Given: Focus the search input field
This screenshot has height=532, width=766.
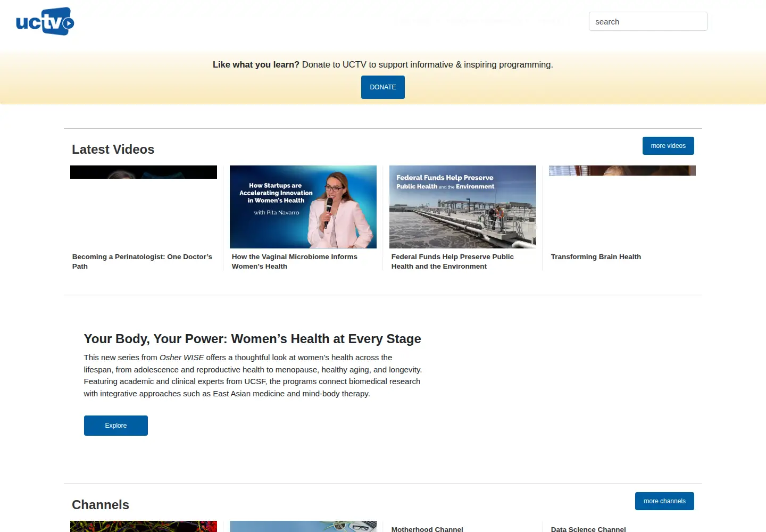Looking at the screenshot, I should pos(648,21).
